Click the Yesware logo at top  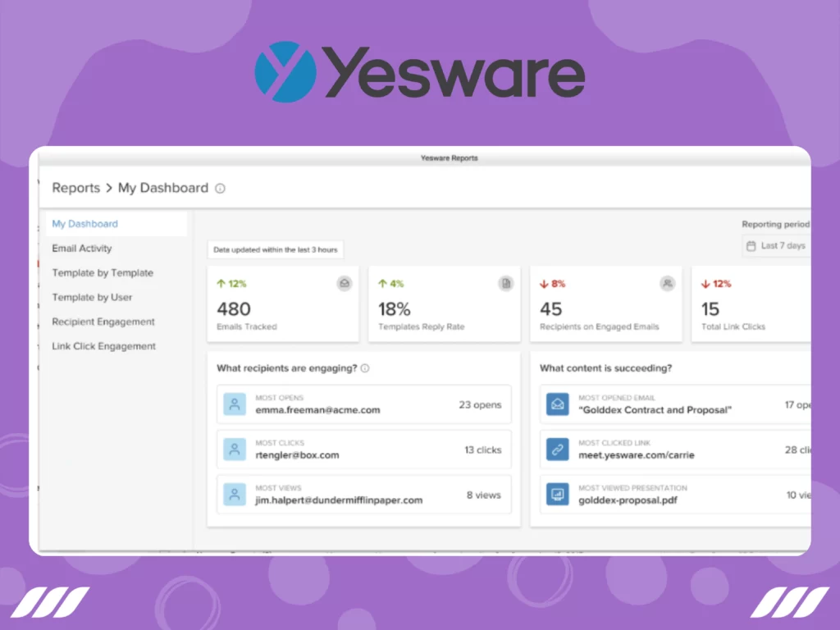point(419,72)
